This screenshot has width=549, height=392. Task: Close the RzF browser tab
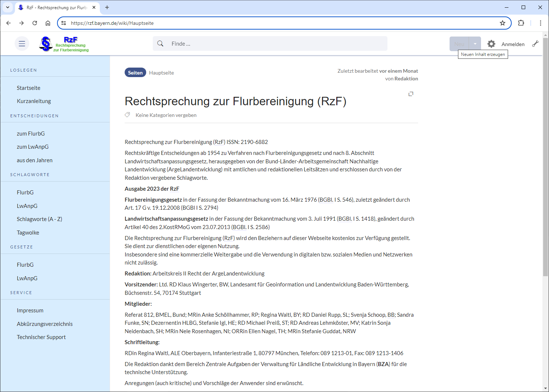tap(94, 7)
